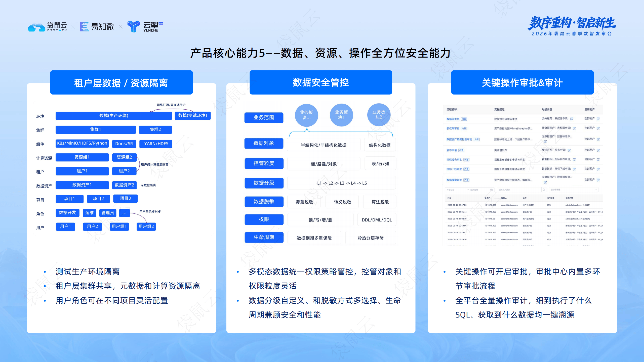
Task: Open 全部租户 detail icon in 数据模型审批 row
Action: (598, 180)
